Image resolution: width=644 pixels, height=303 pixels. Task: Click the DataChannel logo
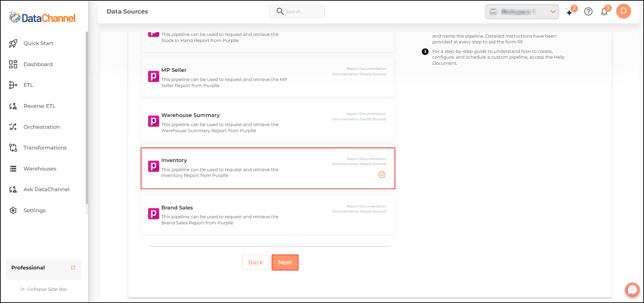click(42, 17)
